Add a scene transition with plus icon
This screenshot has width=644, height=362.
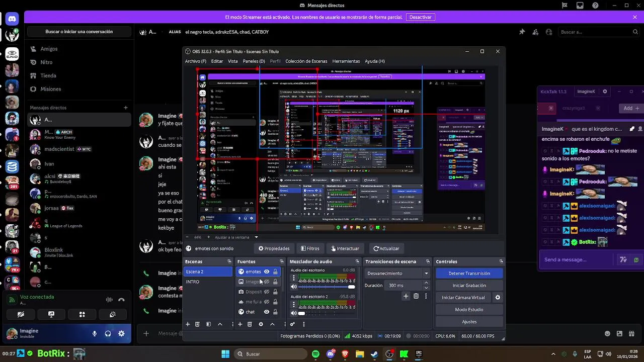406,296
